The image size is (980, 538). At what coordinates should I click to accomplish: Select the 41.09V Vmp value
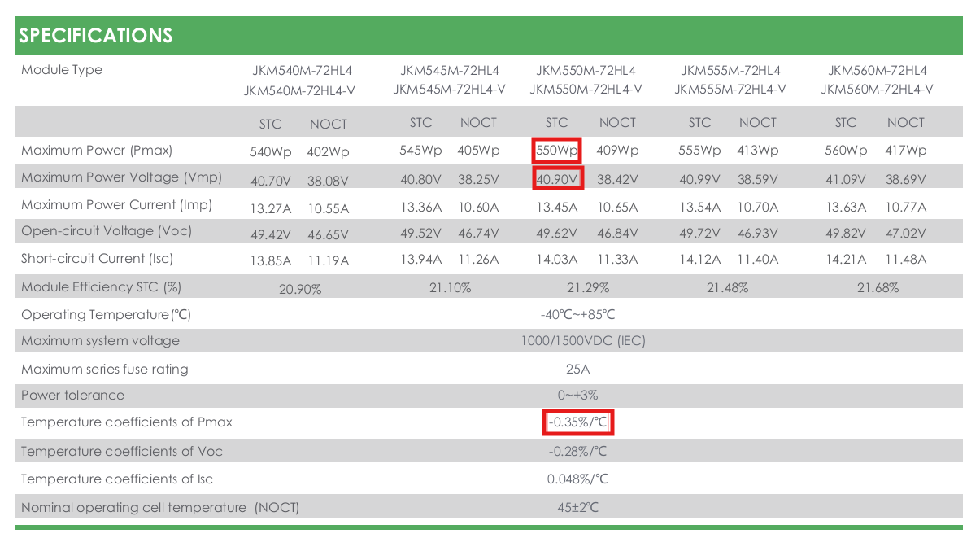coord(847,179)
